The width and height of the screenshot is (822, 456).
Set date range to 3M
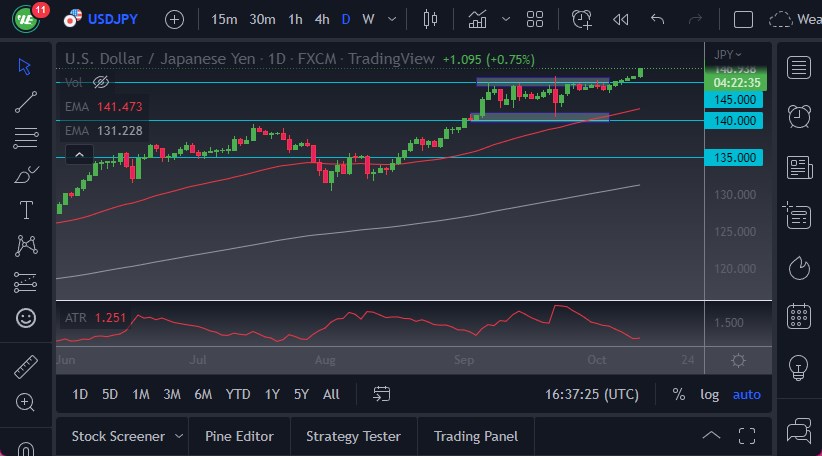point(172,394)
